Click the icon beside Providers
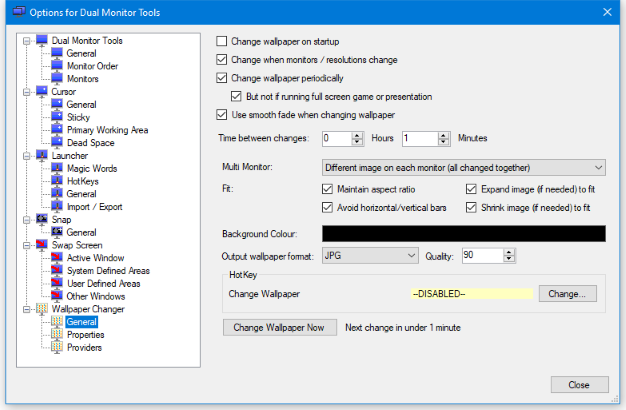 (57, 347)
